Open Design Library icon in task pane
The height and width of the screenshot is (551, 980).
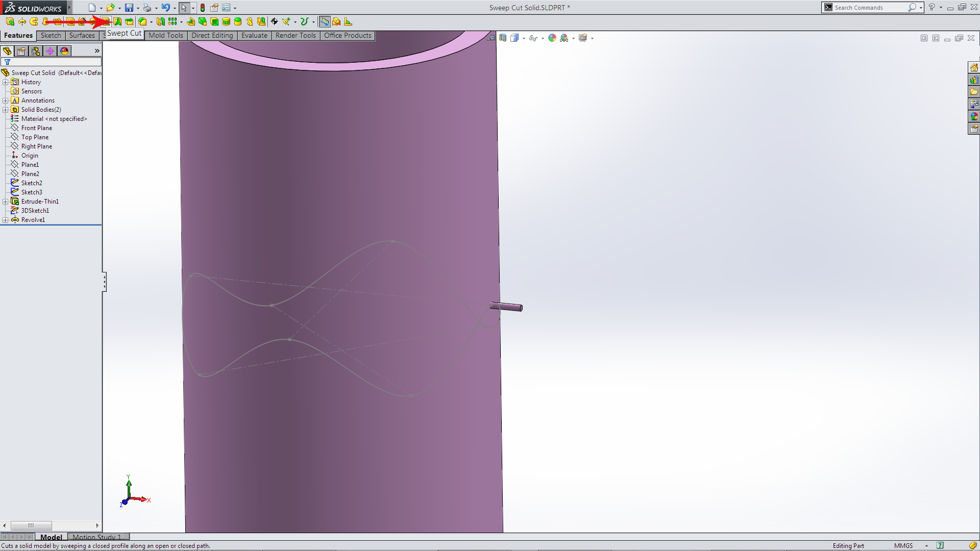click(974, 80)
